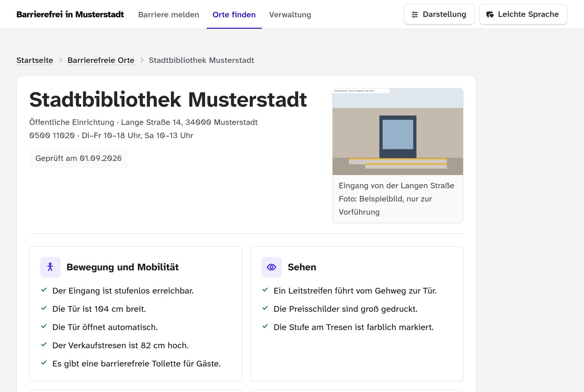Click the text Der Eingang ist stufenlos erreichbar
Screen dimensions: 584x392
tap(123, 291)
